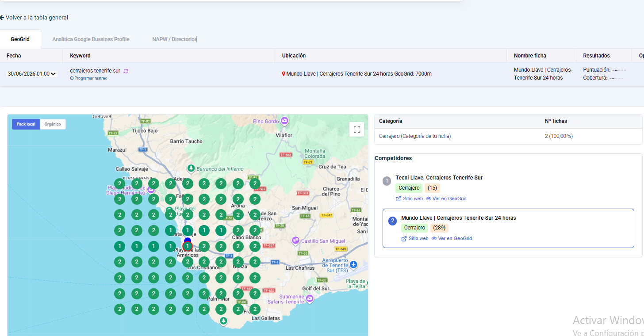Click the external link icon for Mundo Llave
The image size is (644, 336).
404,239
